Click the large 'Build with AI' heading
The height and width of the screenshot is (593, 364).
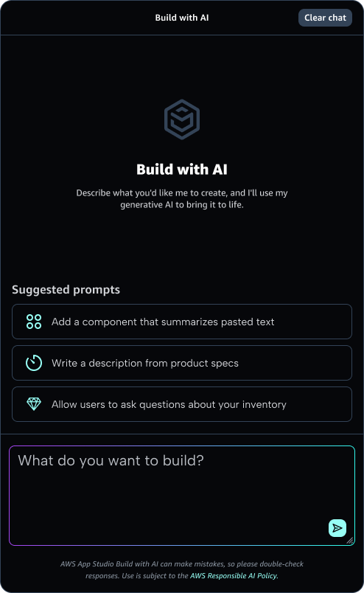182,170
